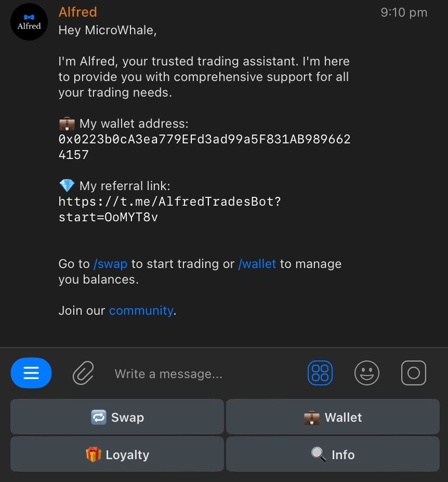The width and height of the screenshot is (448, 482).
Task: Click the /wallet command link
Action: click(257, 264)
